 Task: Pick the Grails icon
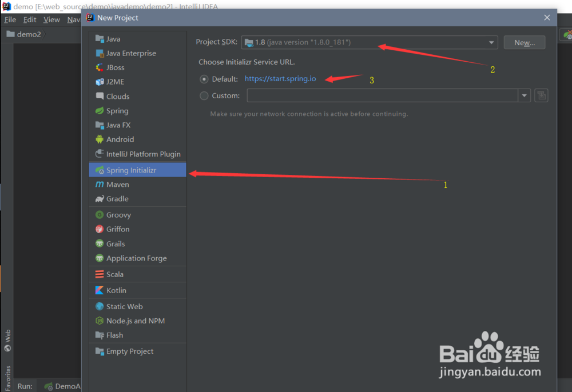(x=99, y=244)
